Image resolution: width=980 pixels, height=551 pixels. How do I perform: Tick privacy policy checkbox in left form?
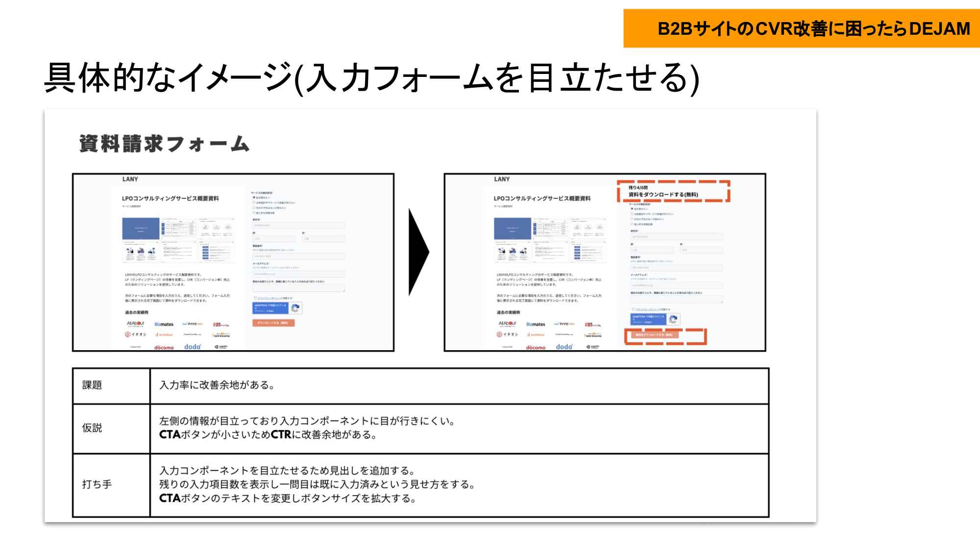click(255, 298)
